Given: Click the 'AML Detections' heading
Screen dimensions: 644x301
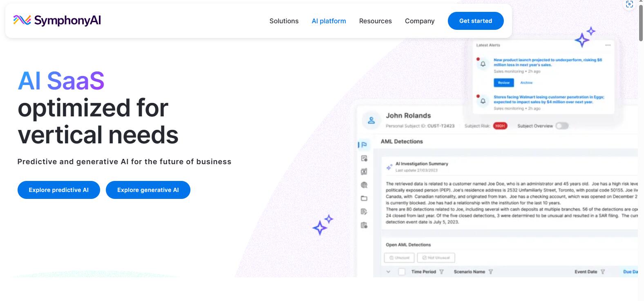Looking at the screenshot, I should coord(402,141).
